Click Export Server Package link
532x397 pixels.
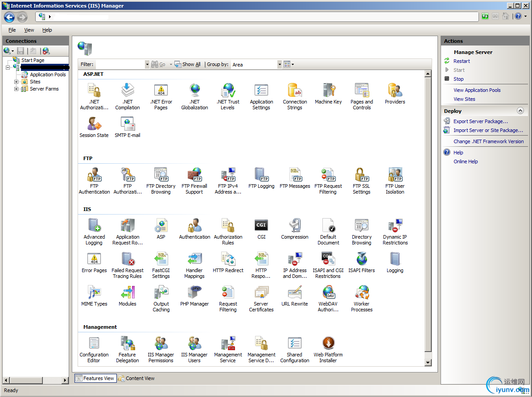(480, 121)
